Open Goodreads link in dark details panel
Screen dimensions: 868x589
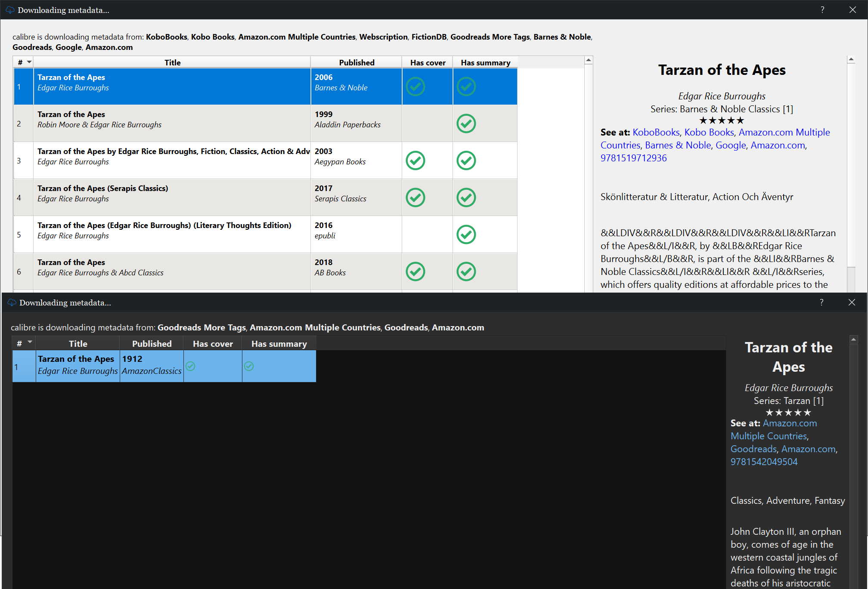point(753,449)
